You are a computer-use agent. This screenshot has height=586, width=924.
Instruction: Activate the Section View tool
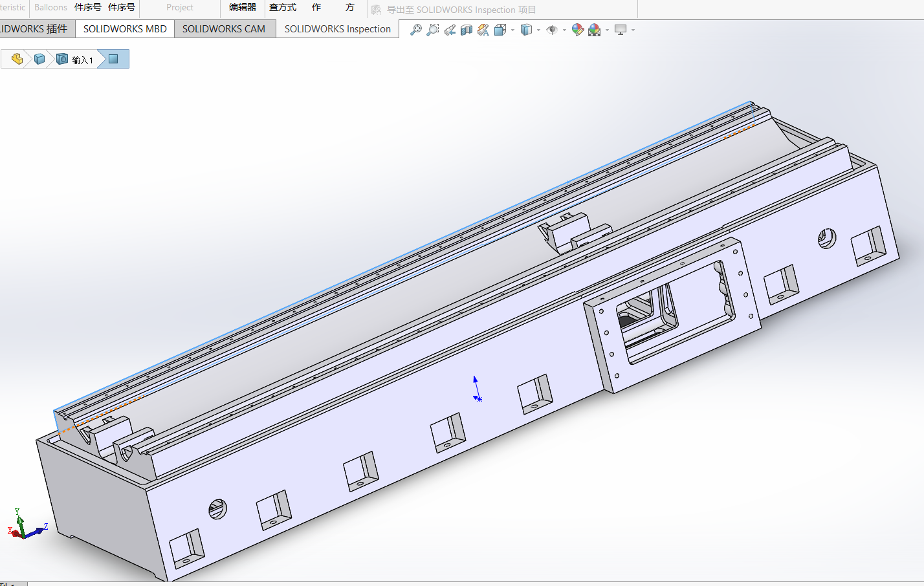click(x=467, y=30)
